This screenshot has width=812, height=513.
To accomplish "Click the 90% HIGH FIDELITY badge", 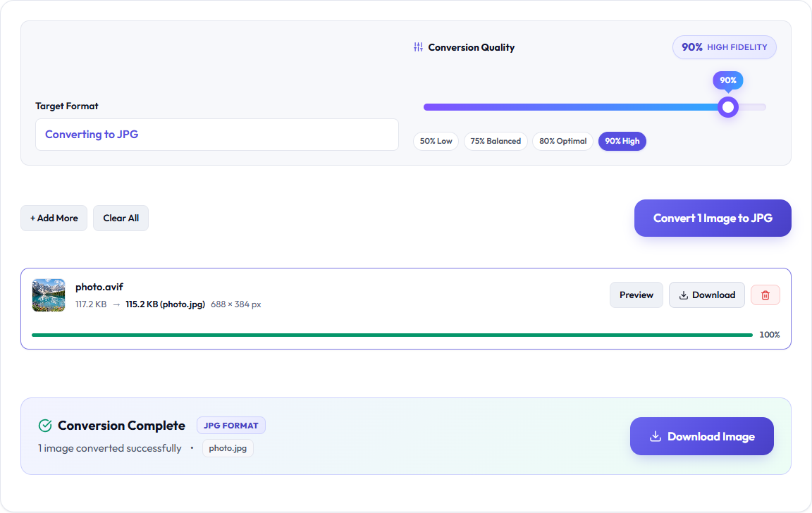I will coord(725,47).
